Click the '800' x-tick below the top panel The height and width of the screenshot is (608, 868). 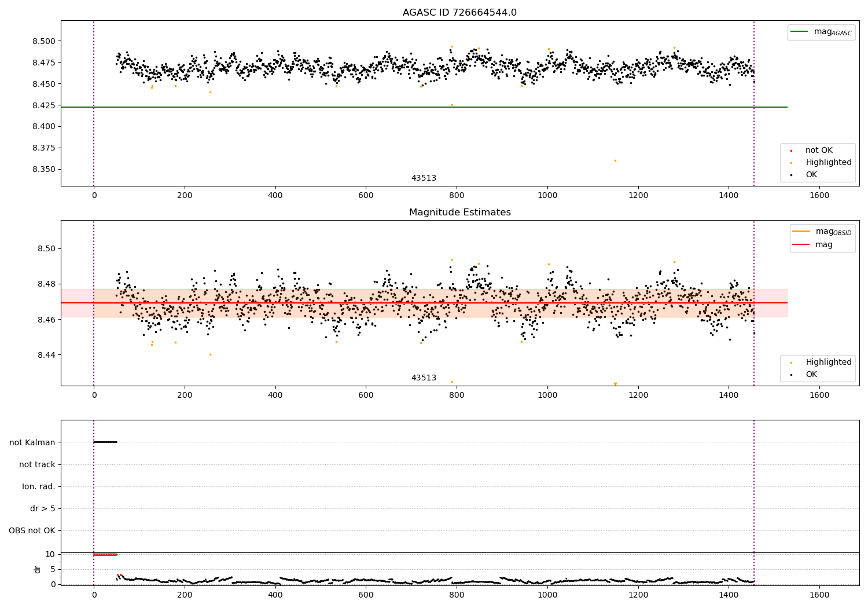point(457,196)
